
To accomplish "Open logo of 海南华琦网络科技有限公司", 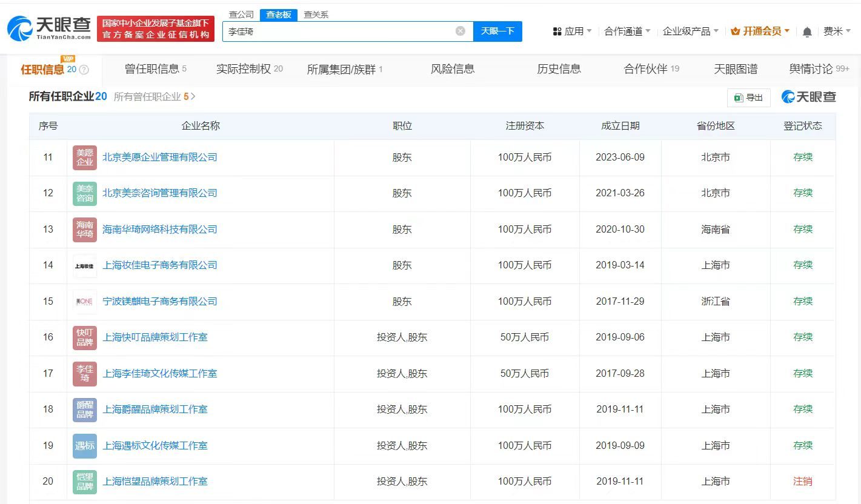I will point(85,230).
